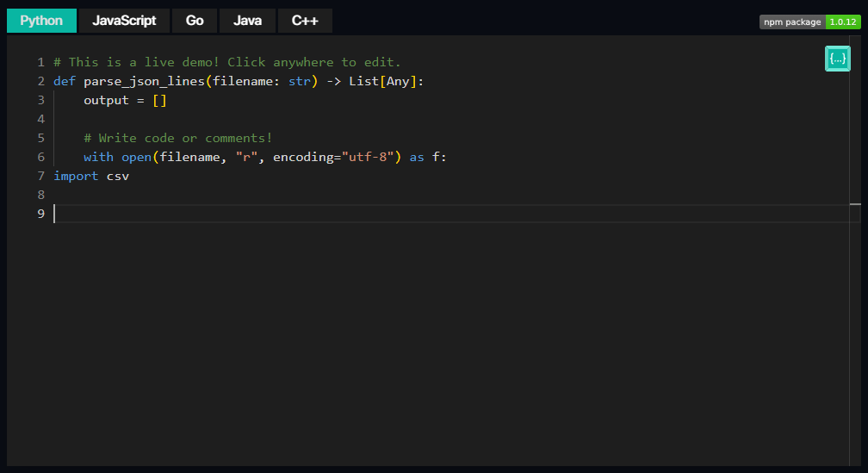The image size is (868, 473).
Task: Open the npm package badge link
Action: click(x=792, y=22)
